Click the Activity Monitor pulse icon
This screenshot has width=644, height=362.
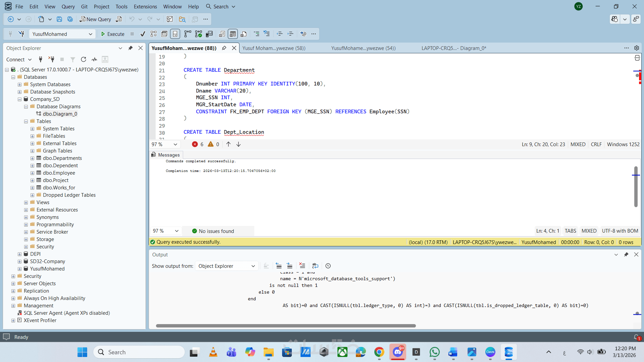click(x=94, y=59)
